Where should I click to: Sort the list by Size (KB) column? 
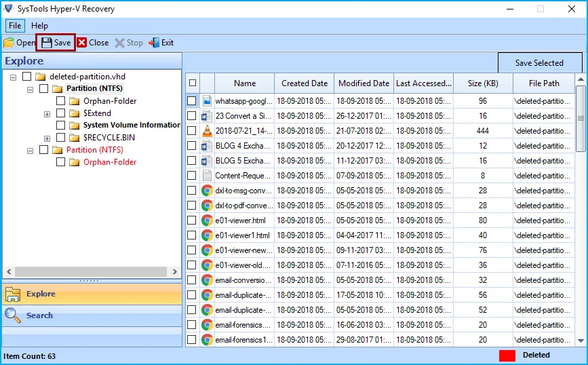(483, 83)
